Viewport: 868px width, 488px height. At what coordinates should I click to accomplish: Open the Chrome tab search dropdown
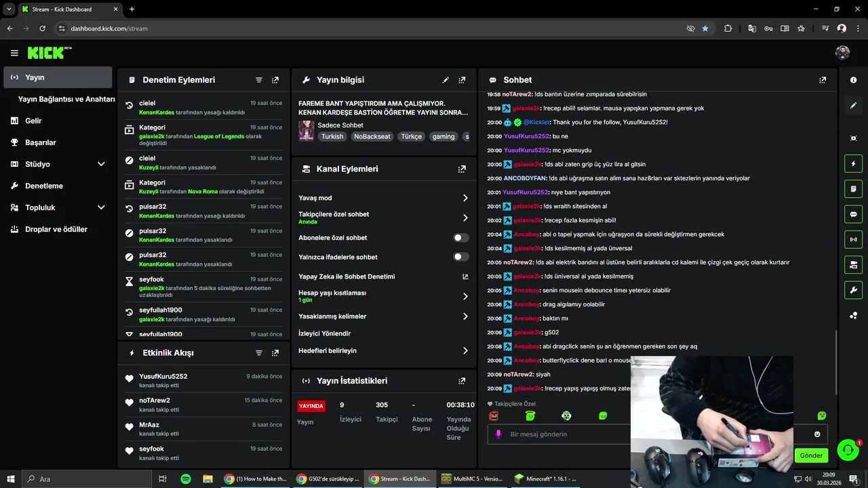click(x=8, y=9)
